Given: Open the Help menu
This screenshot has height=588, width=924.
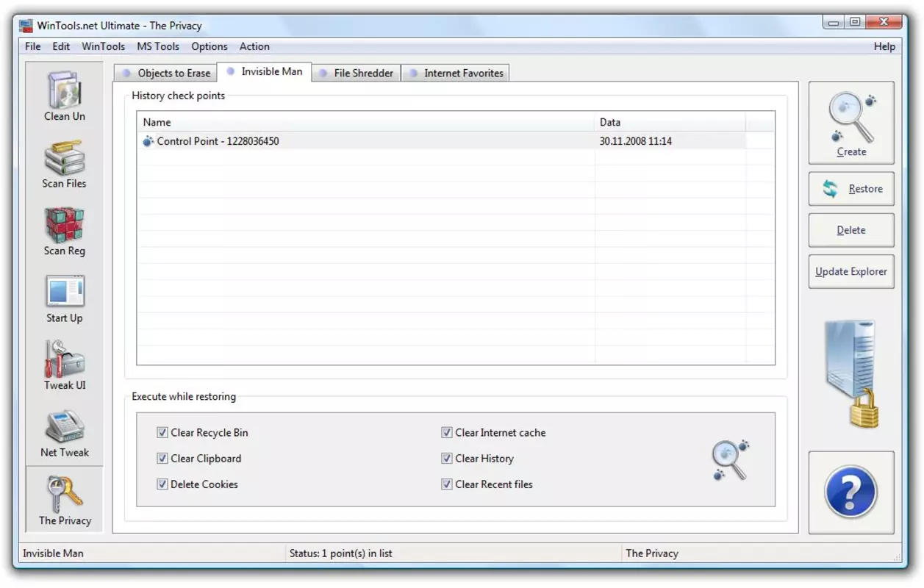Looking at the screenshot, I should (884, 46).
